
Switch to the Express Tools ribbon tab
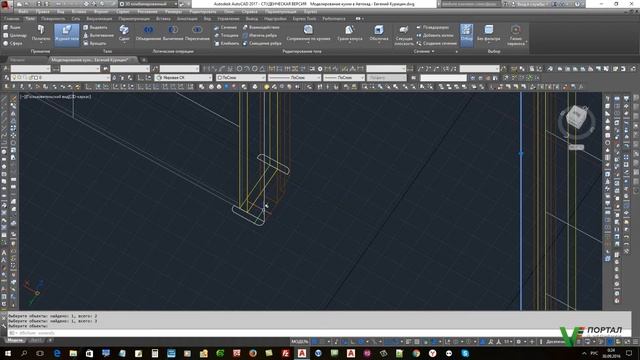pos(304,19)
